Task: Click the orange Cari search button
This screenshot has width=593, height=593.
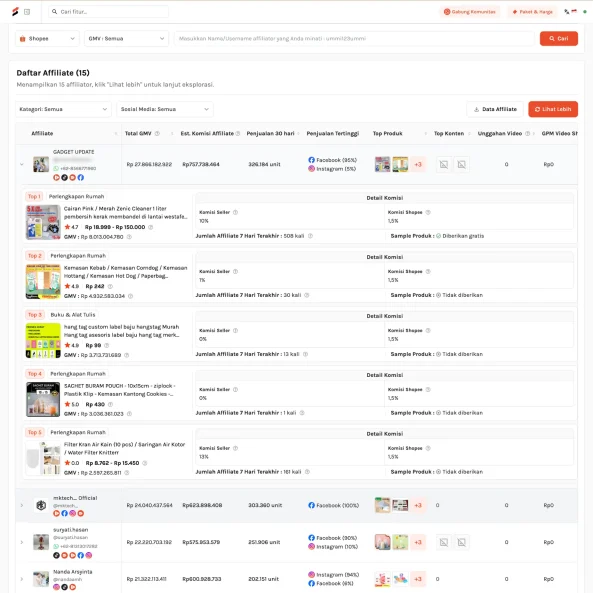Action: click(x=559, y=39)
